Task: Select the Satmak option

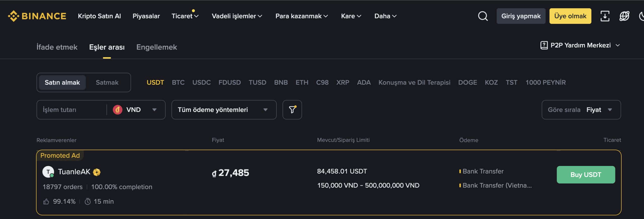Action: pos(107,82)
